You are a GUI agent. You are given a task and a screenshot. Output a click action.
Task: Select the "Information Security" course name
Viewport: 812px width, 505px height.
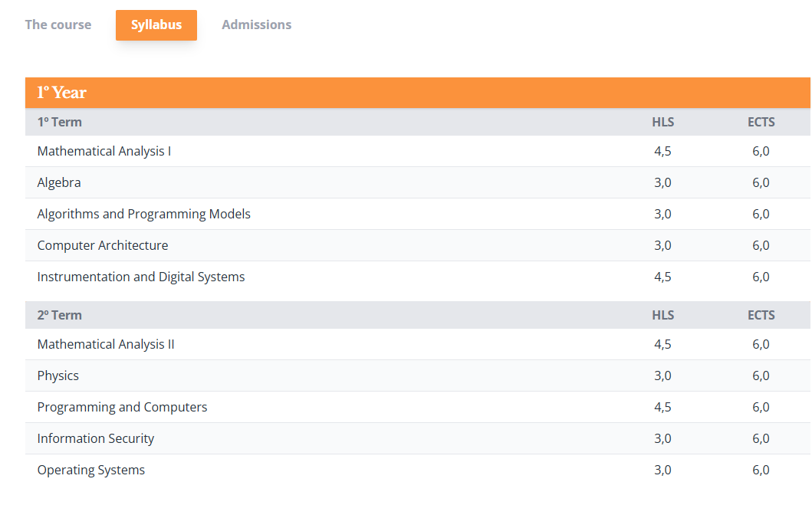click(96, 439)
